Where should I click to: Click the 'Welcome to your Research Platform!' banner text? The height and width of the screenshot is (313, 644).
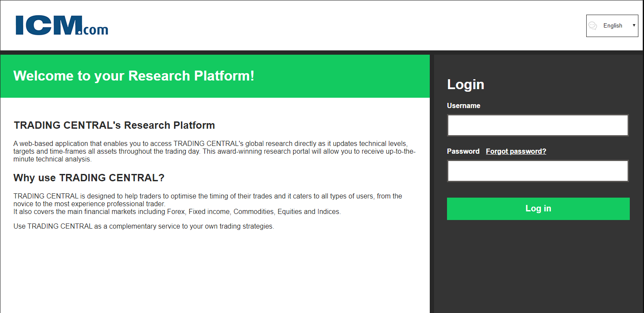pyautogui.click(x=134, y=76)
